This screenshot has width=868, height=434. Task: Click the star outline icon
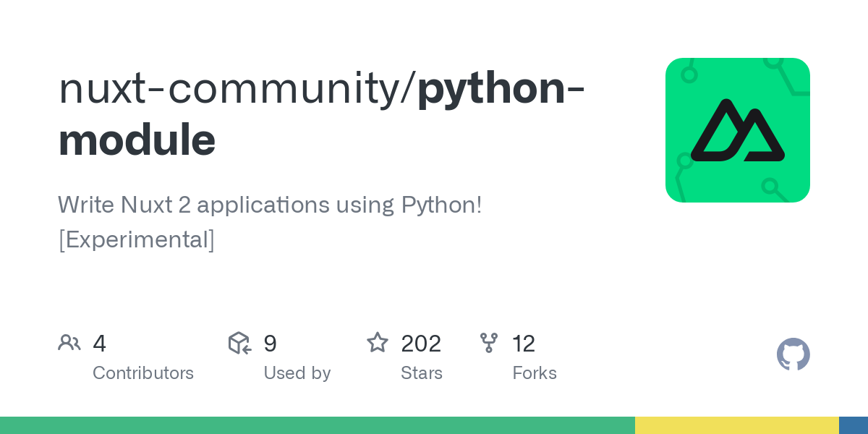click(378, 342)
